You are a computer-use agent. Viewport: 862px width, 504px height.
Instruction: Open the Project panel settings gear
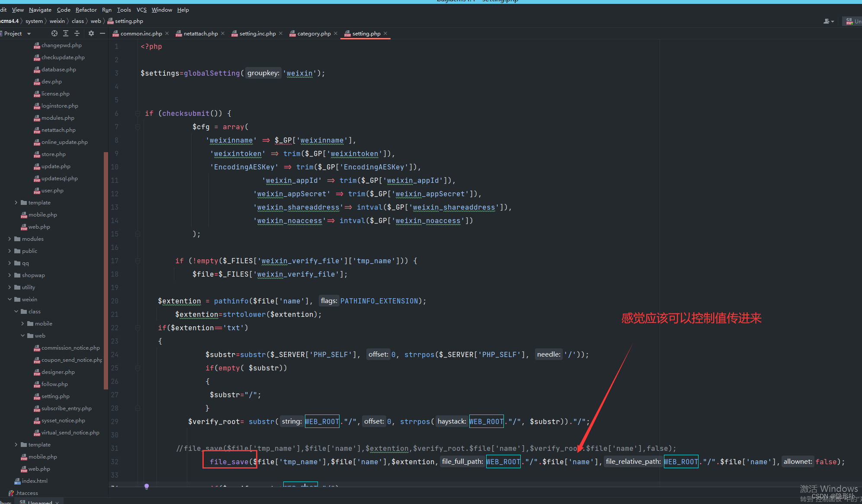coord(91,33)
